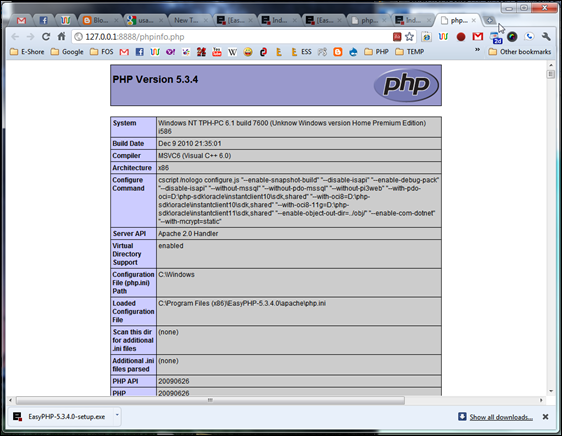The height and width of the screenshot is (436, 562).
Task: Open the Gmail bookmark in bookmarks bar
Action: (x=124, y=52)
